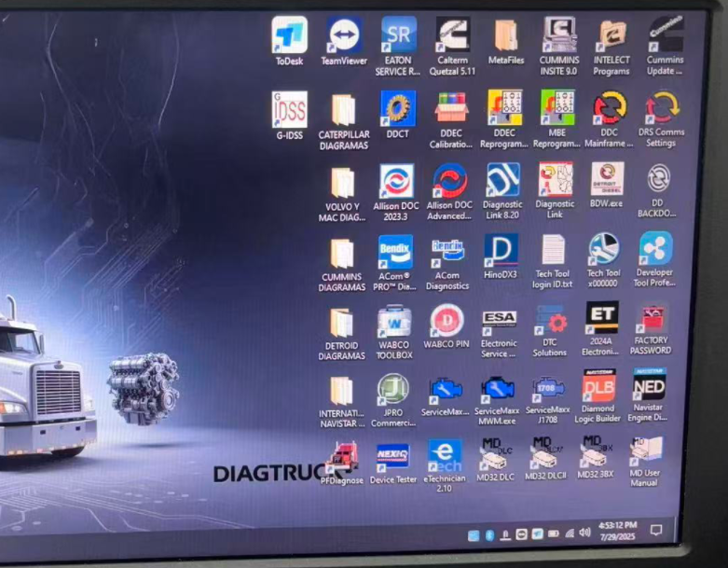Launch TeamViewer from the desktop
Viewport: 728px width, 568px height.
click(x=344, y=41)
